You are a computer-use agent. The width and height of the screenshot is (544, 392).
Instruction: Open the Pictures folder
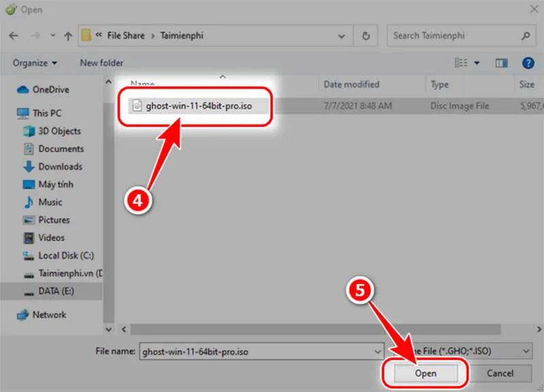pos(54,220)
